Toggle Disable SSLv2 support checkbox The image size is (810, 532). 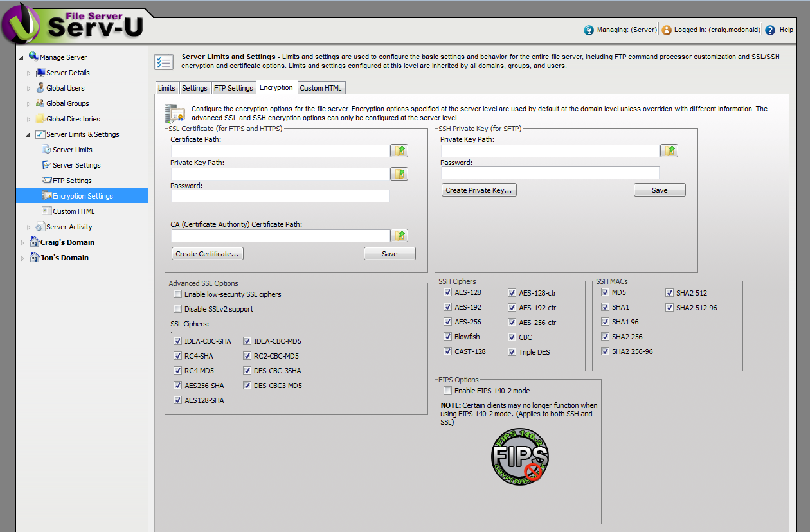tap(178, 309)
